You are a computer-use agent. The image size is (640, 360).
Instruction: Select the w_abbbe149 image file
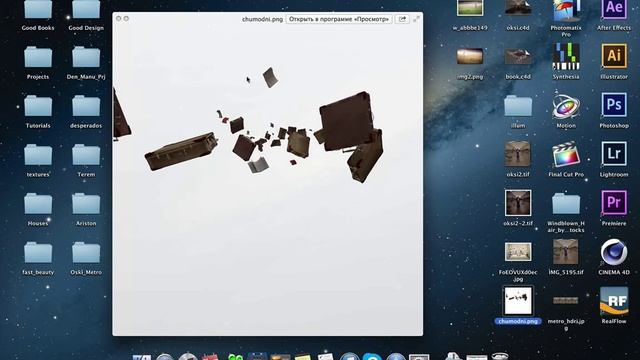pyautogui.click(x=470, y=8)
